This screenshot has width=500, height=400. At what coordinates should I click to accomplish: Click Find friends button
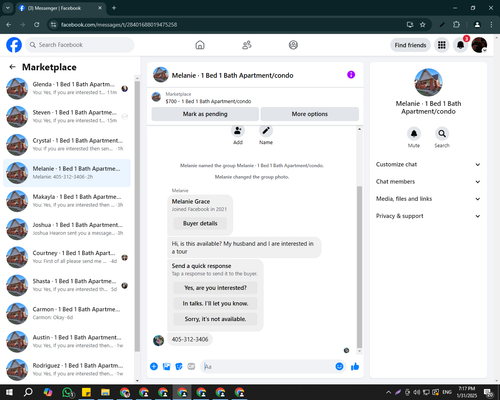[410, 45]
